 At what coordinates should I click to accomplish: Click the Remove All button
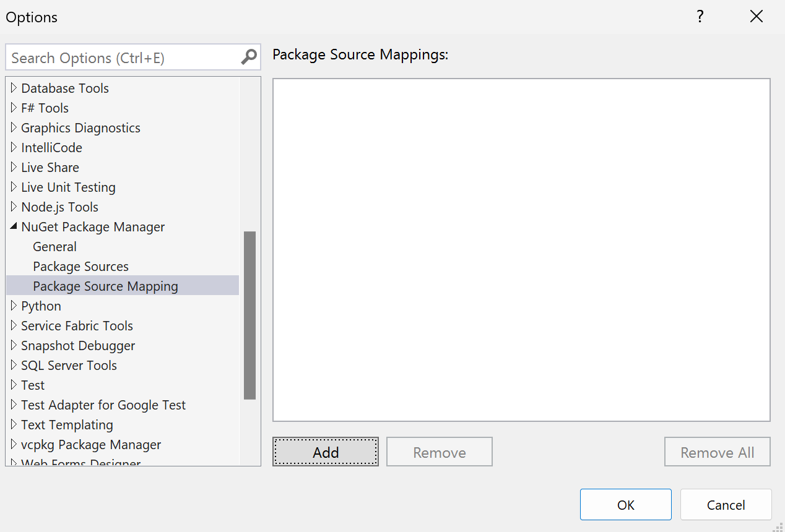point(718,452)
